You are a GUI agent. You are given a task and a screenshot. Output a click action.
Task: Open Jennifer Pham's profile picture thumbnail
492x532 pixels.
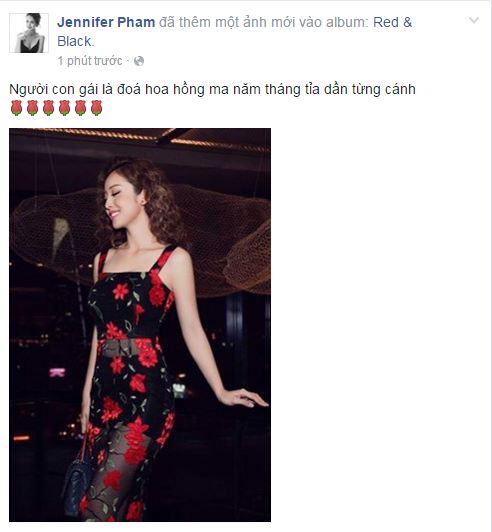29,33
